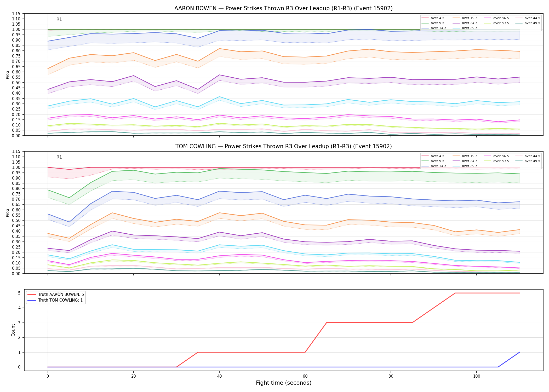Pick 'over 19.5' in Tom Cowling chart legend
The width and height of the screenshot is (549, 392).
tap(465, 156)
